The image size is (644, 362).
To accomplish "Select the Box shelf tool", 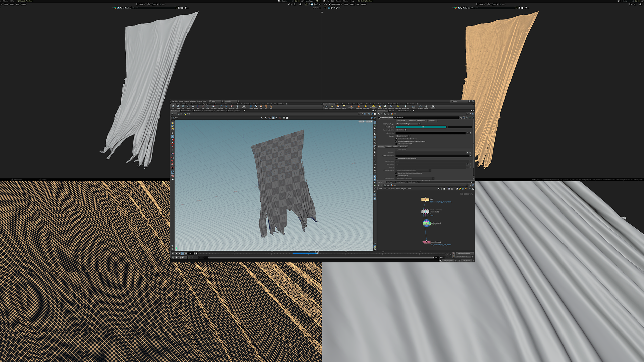I will (173, 107).
